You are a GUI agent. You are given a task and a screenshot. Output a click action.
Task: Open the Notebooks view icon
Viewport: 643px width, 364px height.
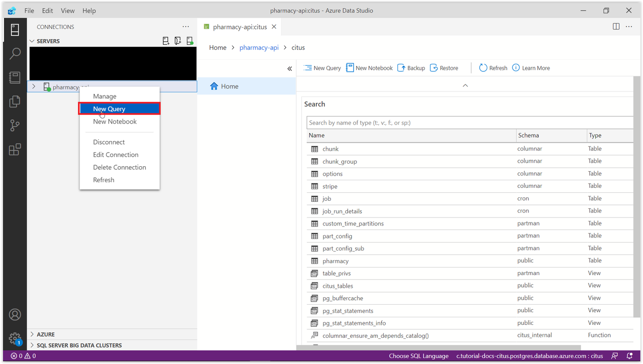pos(15,77)
